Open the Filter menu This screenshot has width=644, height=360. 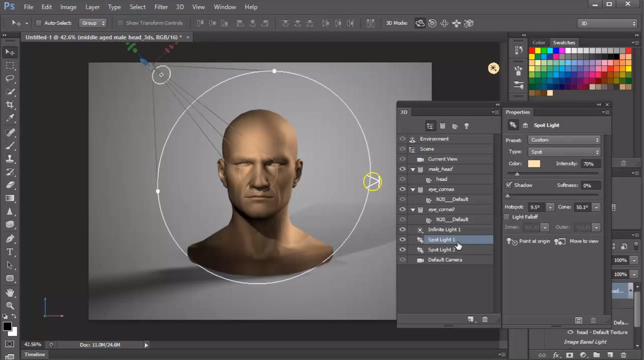pyautogui.click(x=161, y=7)
